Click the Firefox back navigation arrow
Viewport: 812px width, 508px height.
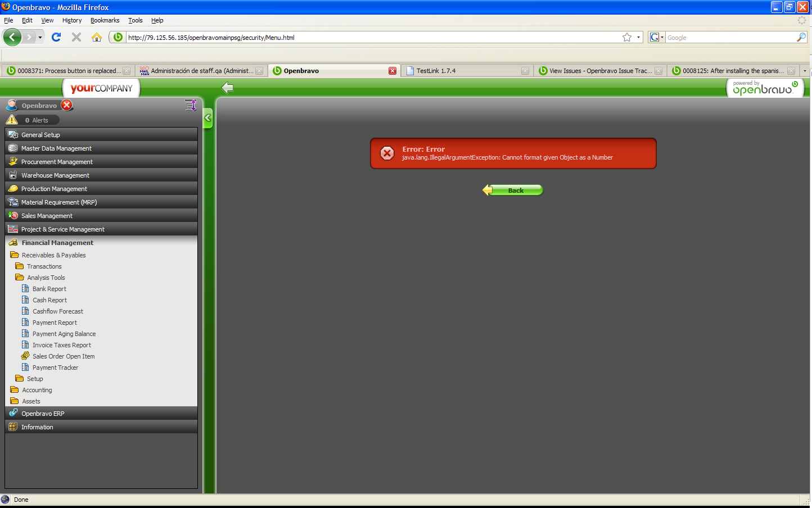click(x=12, y=37)
